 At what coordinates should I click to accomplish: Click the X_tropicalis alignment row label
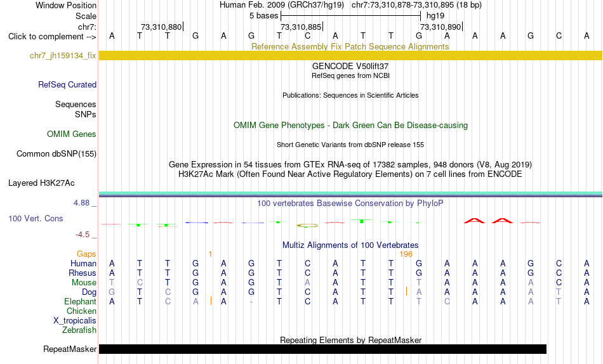click(x=75, y=321)
